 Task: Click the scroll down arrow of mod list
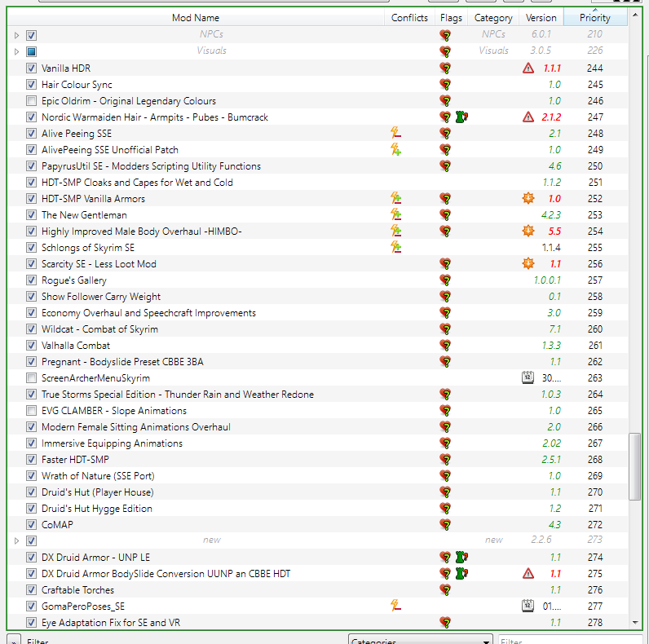(x=635, y=623)
